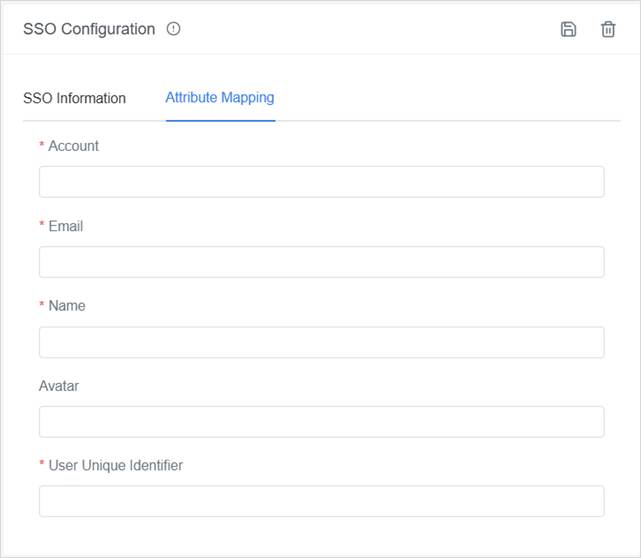Click the asterisk before User Unique Identifier
Viewport: 641px width, 558px height.
(x=42, y=466)
